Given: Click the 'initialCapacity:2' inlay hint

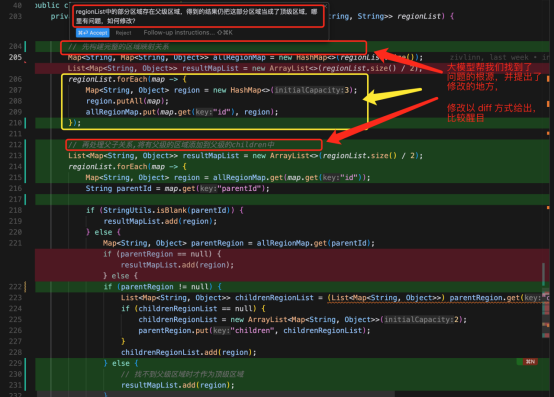Looking at the screenshot, I should 421,319.
